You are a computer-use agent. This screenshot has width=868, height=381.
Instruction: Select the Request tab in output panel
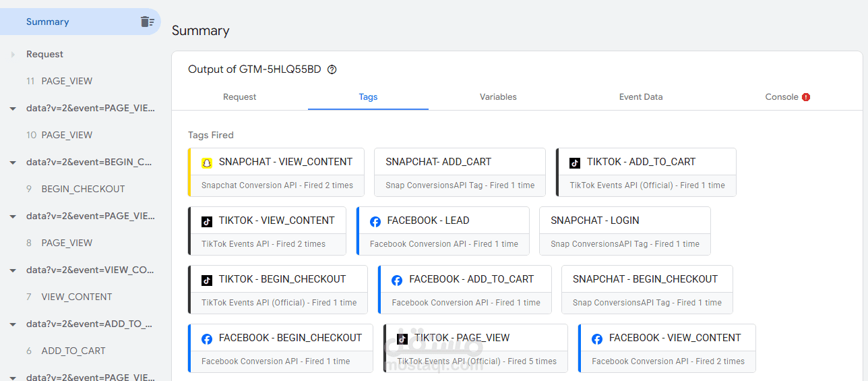[239, 97]
